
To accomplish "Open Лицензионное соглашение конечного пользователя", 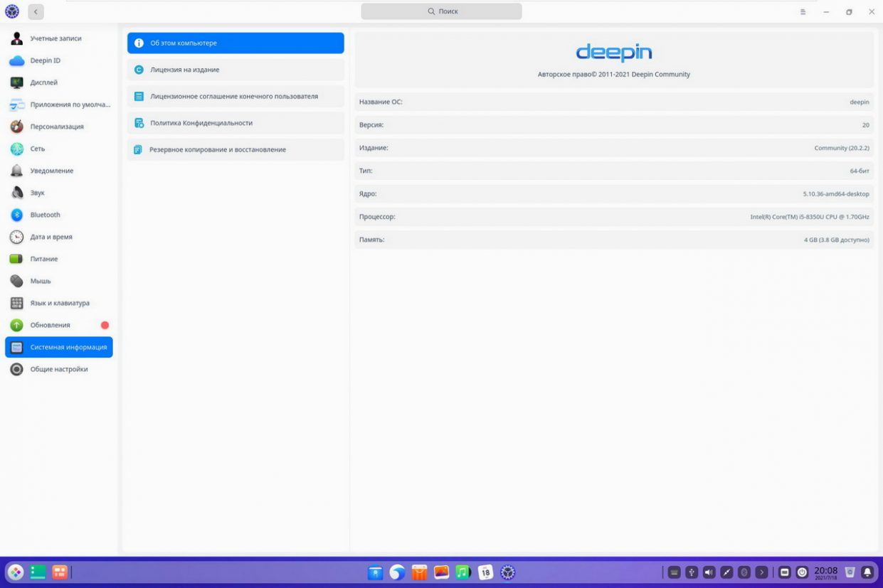I will [x=236, y=96].
